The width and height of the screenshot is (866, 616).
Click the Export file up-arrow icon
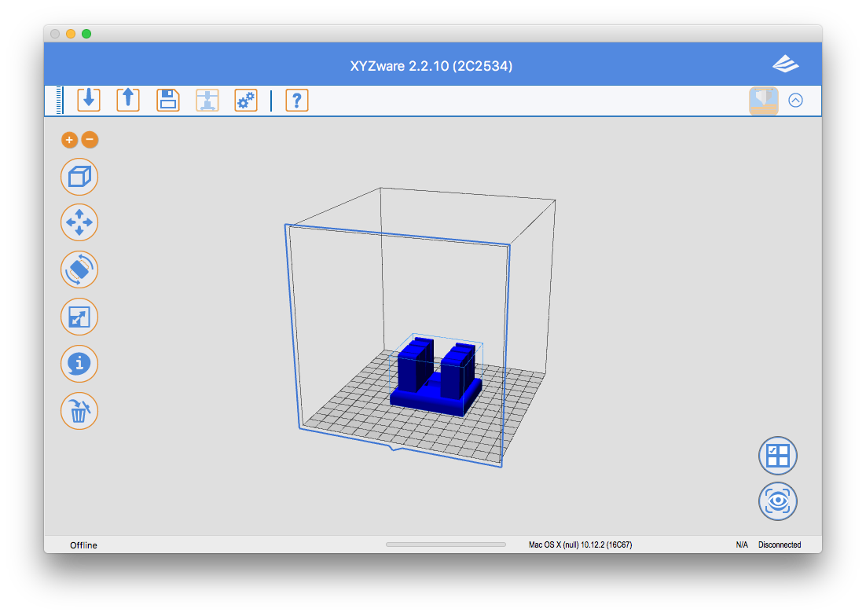click(128, 100)
